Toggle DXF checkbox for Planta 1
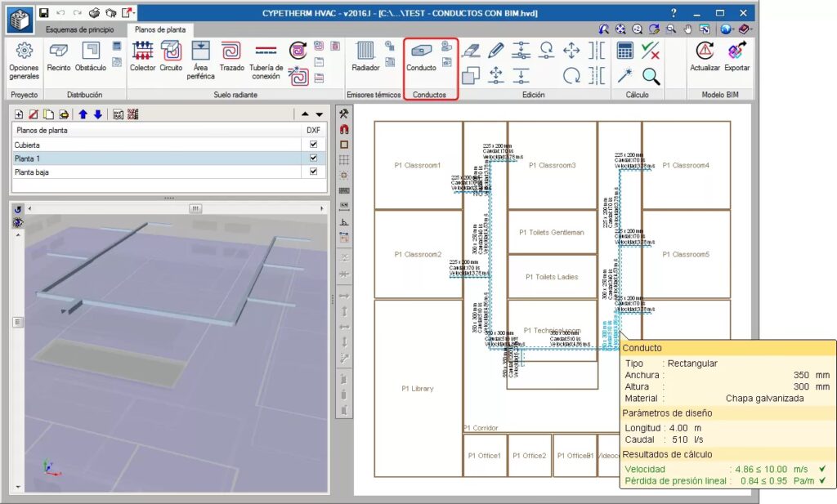The height and width of the screenshot is (504, 837). [x=313, y=158]
